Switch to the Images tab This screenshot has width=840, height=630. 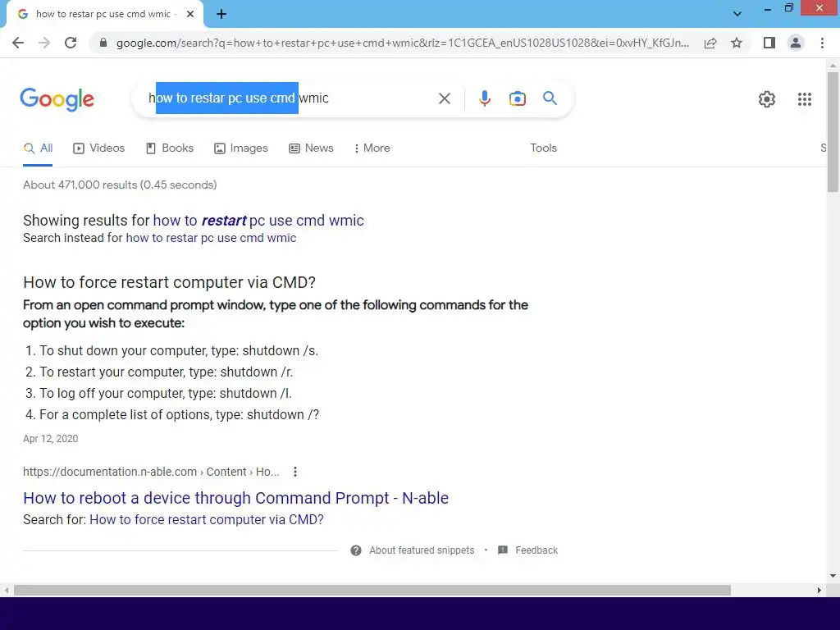[x=240, y=148]
